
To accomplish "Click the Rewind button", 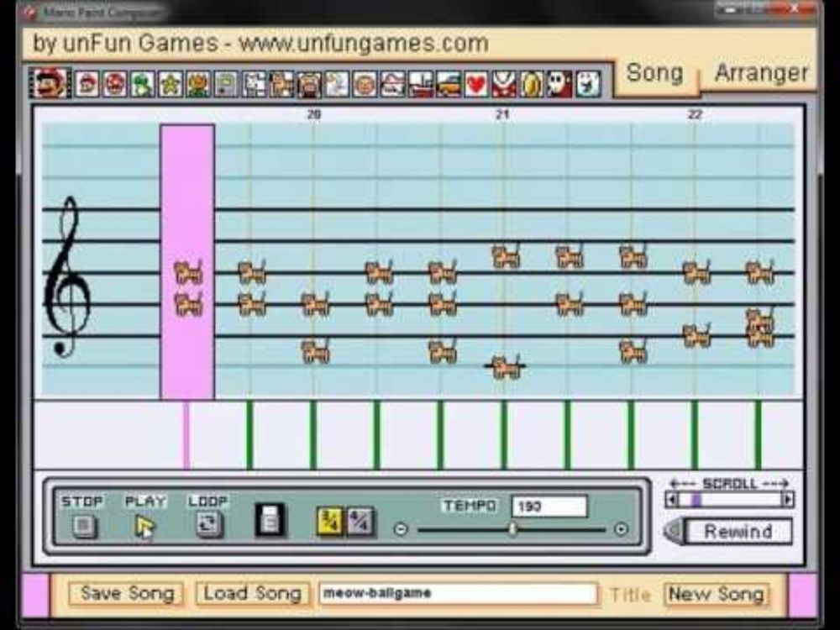I will (738, 532).
